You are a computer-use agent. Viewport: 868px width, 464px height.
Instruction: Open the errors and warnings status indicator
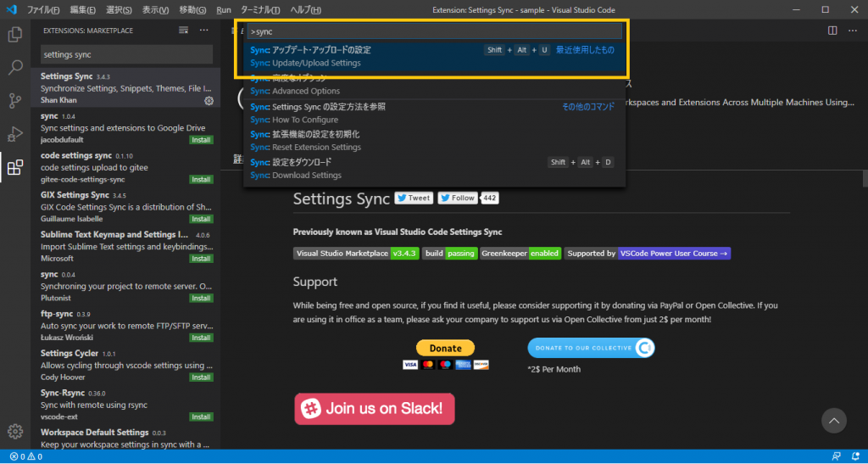[x=26, y=457]
